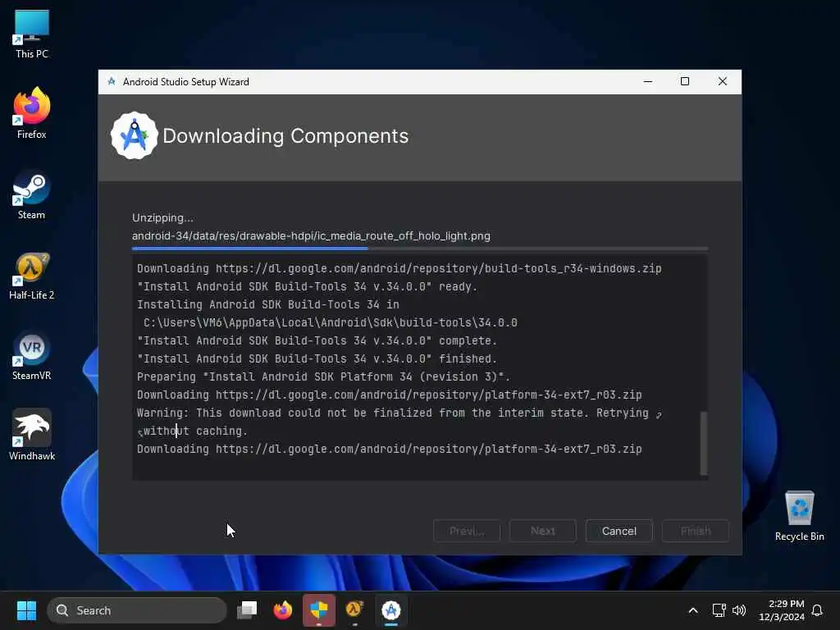
Task: Minimize the Setup Wizard window
Action: pos(648,81)
